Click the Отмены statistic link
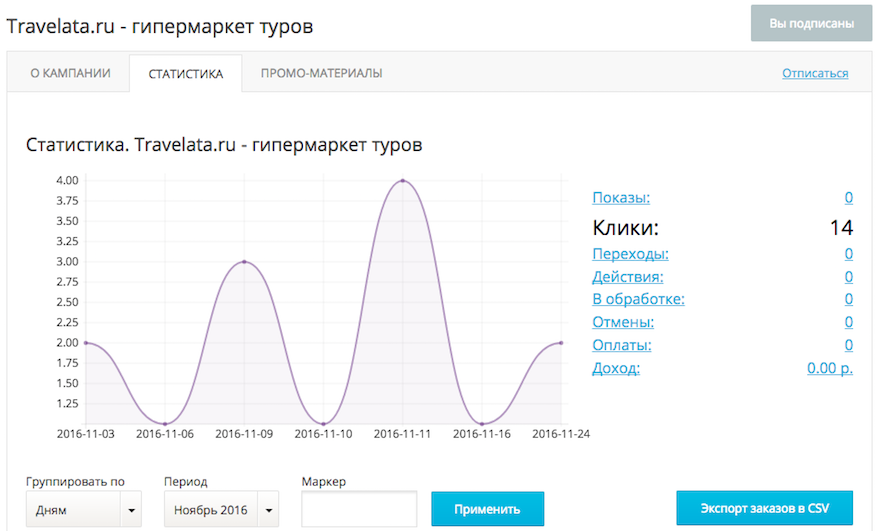The width and height of the screenshot is (879, 531). [x=623, y=322]
